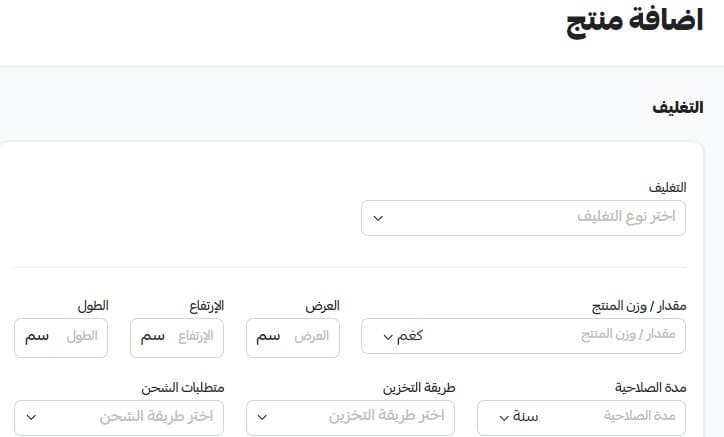Click the 'متطلبات الشحن' field label

pyautogui.click(x=182, y=387)
